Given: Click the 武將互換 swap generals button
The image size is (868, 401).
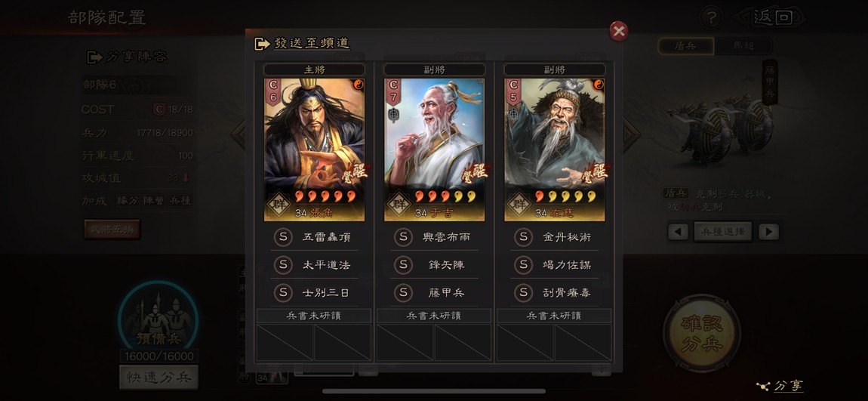Looking at the screenshot, I should 112,229.
